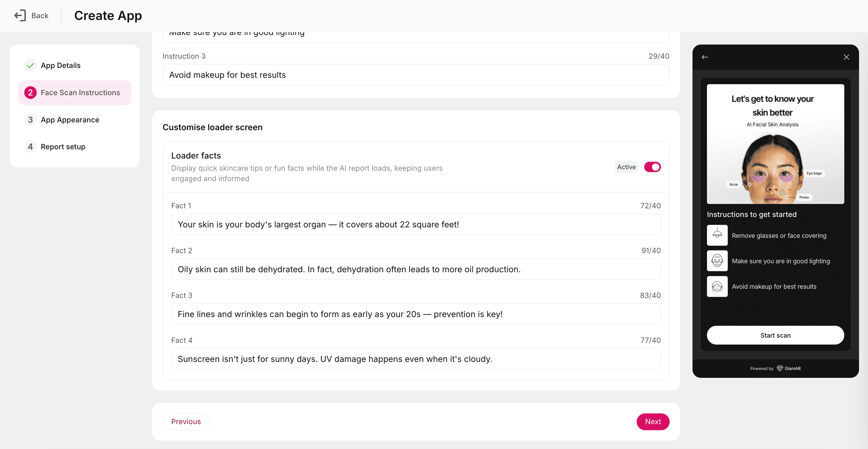Click the Back exit arrow icon
Screen dimensions: 868x449
click(x=20, y=16)
